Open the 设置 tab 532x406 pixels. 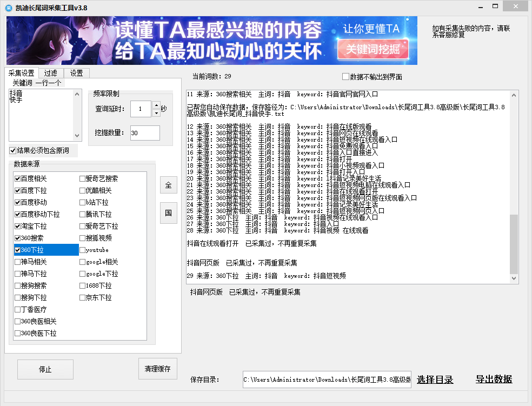click(x=76, y=73)
